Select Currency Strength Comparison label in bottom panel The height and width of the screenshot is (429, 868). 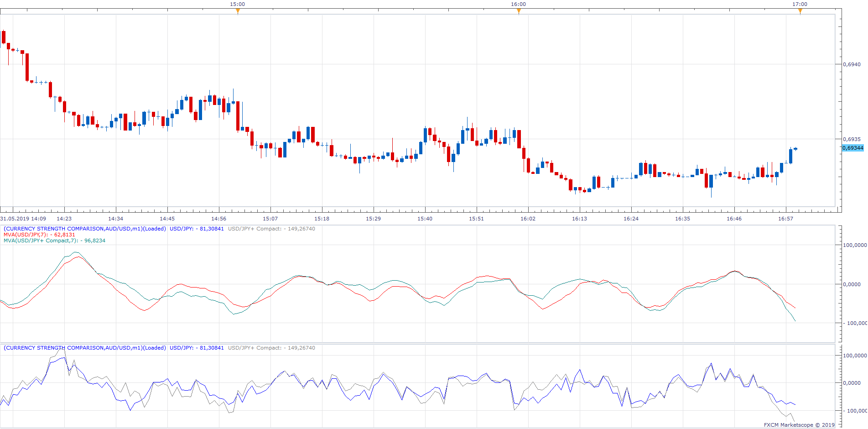coord(85,348)
